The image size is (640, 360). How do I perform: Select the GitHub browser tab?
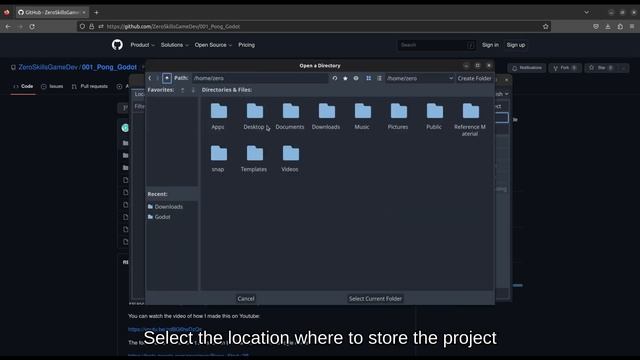click(x=52, y=13)
